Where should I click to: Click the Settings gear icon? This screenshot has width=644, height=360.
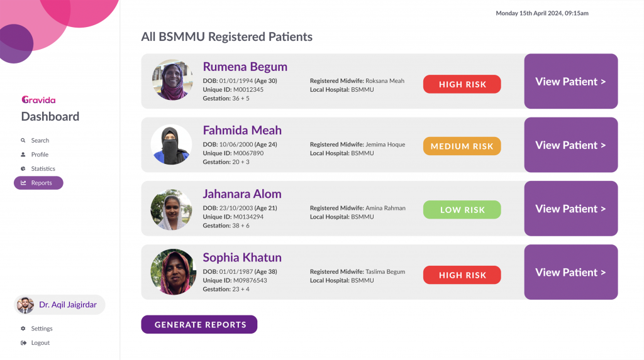tap(23, 329)
